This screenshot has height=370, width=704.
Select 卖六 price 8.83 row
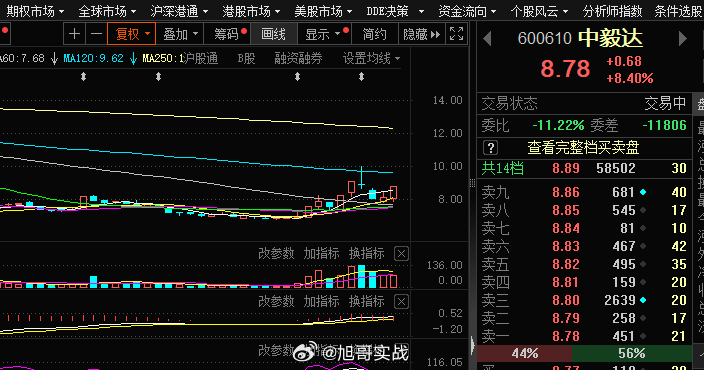point(584,246)
